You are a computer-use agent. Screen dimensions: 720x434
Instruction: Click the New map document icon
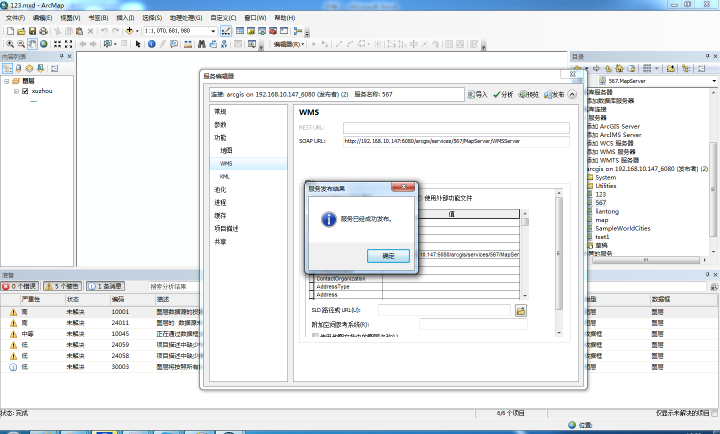(x=10, y=31)
